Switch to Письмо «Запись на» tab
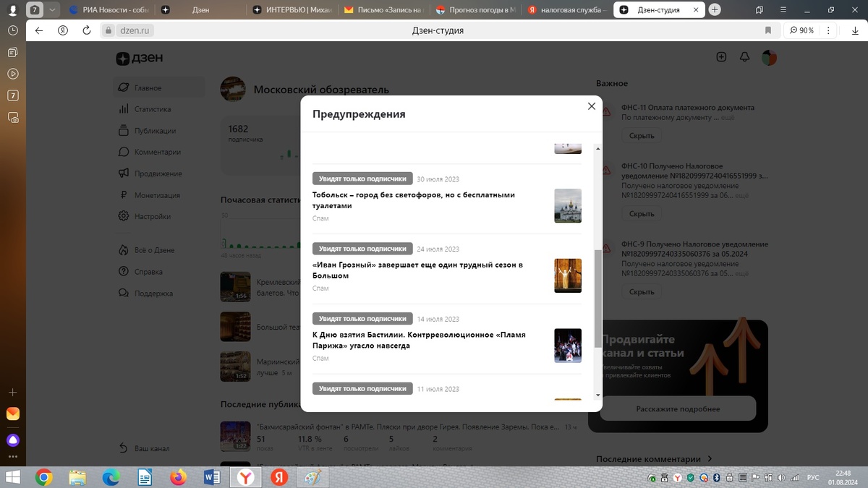The height and width of the screenshot is (488, 868). [384, 10]
